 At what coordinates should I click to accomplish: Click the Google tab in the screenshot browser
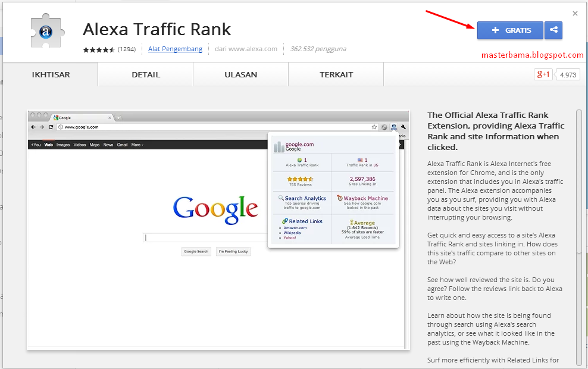(x=82, y=118)
